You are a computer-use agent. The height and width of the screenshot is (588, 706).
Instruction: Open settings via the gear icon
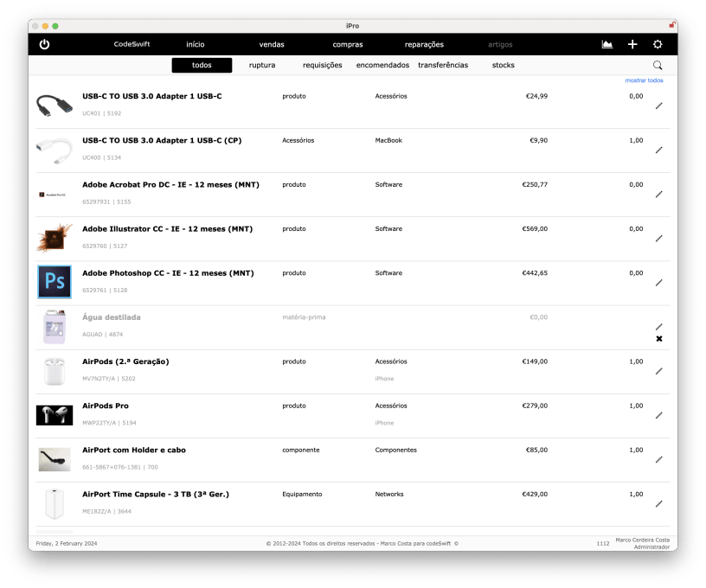pos(658,44)
